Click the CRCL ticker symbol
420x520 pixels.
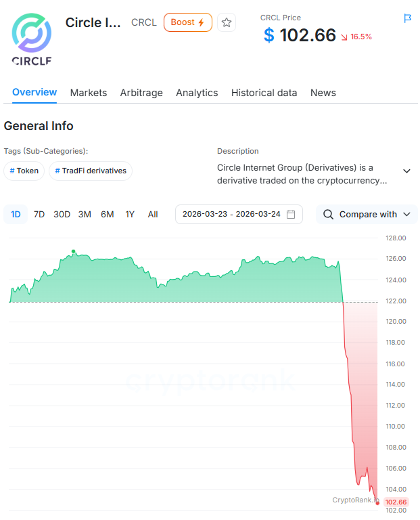tap(144, 22)
